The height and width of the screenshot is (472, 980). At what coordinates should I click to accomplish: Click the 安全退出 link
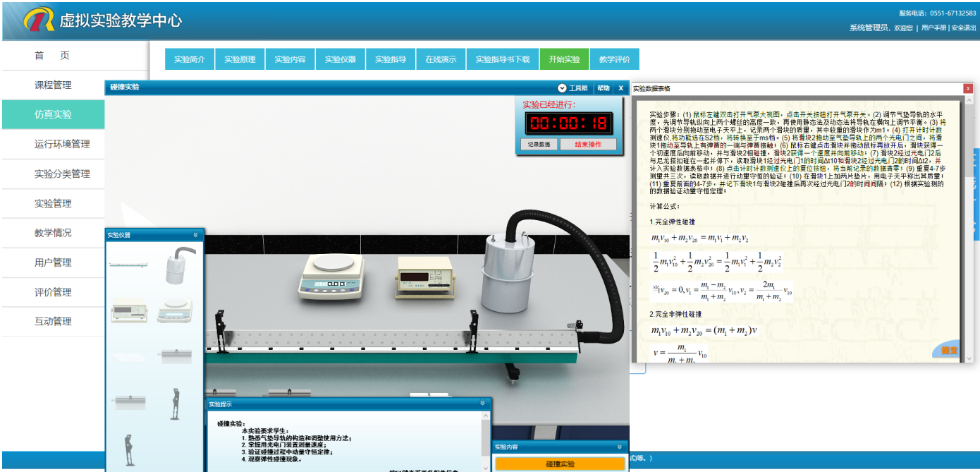tap(964, 28)
